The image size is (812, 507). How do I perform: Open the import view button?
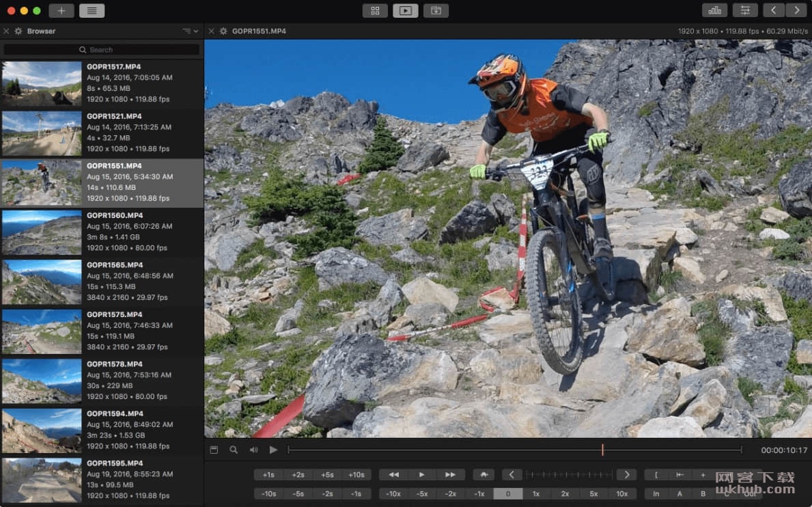[x=436, y=10]
